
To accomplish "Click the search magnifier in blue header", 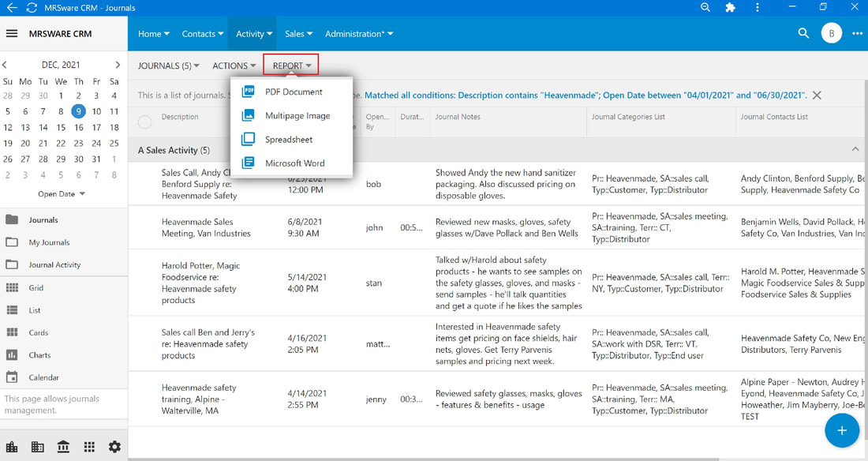I will point(803,33).
